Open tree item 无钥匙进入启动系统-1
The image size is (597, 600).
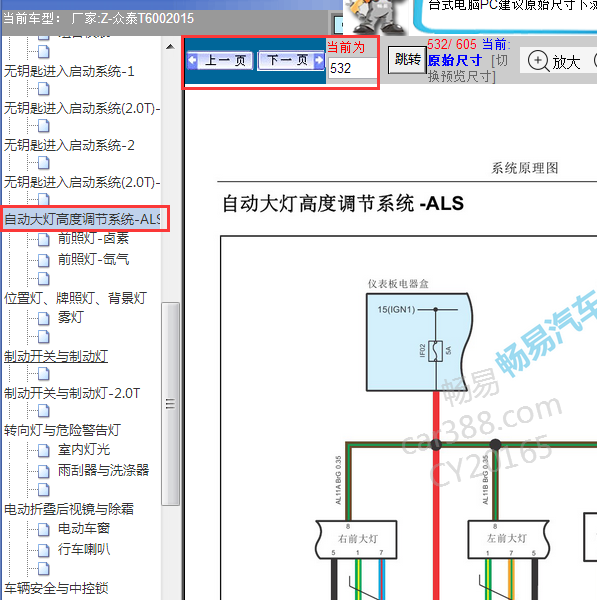(x=69, y=71)
